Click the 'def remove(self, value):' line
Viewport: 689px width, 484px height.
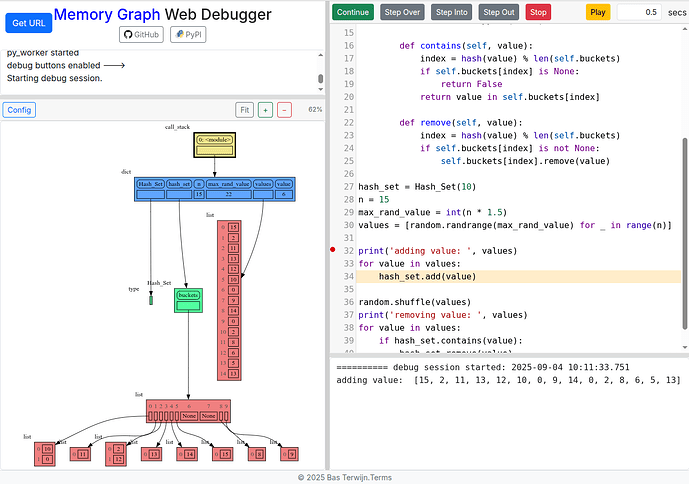(x=461, y=123)
